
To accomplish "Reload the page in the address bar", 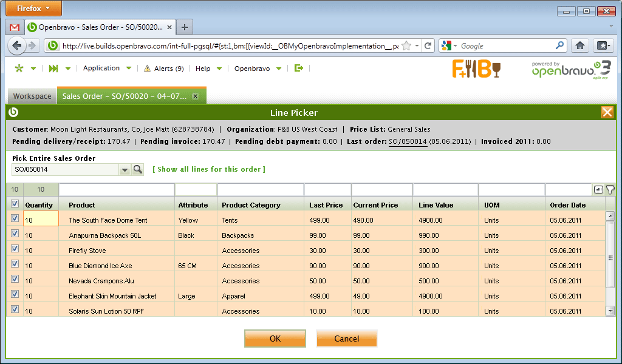I will pos(428,45).
